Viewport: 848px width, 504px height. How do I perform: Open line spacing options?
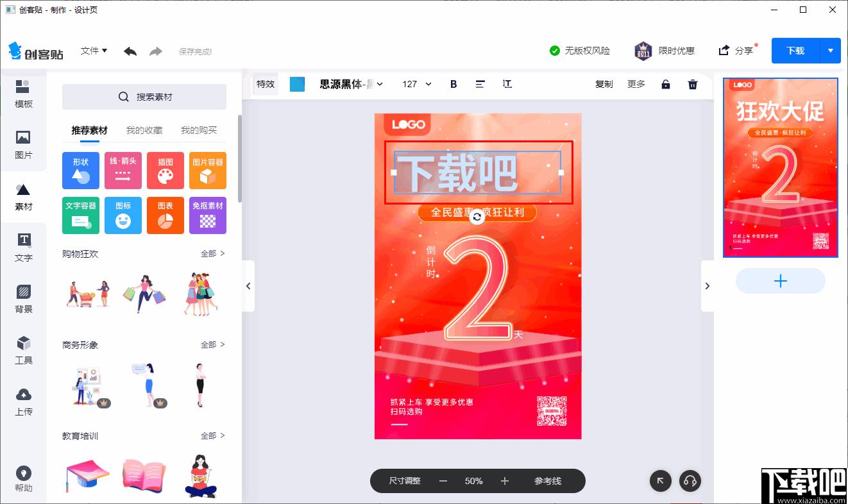click(x=507, y=84)
